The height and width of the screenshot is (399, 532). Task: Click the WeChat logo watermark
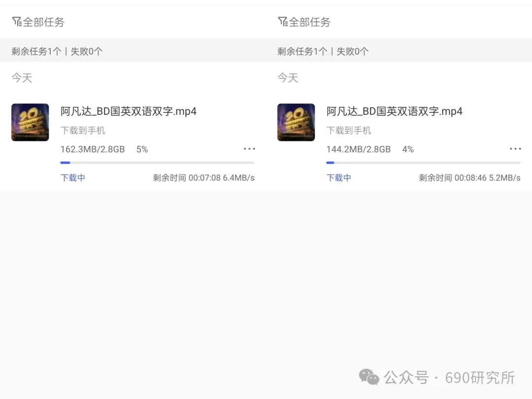point(369,377)
